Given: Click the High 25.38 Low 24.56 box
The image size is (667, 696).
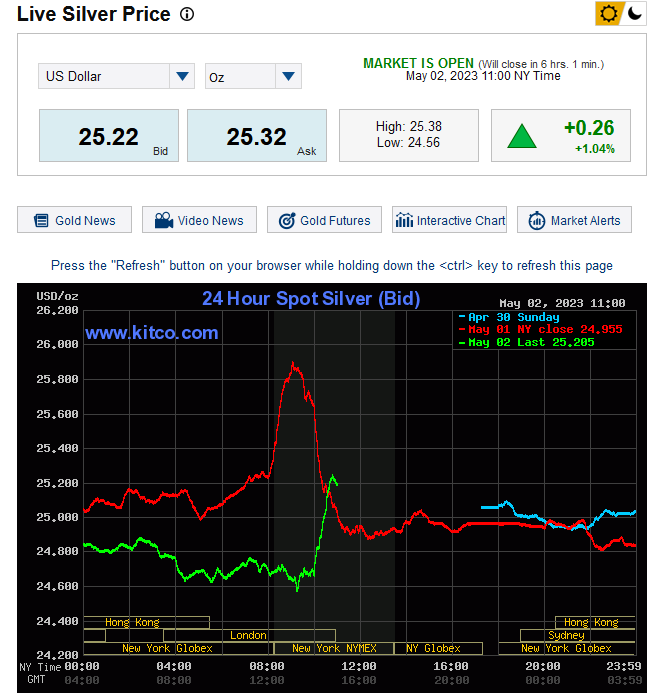Looking at the screenshot, I should 409,135.
